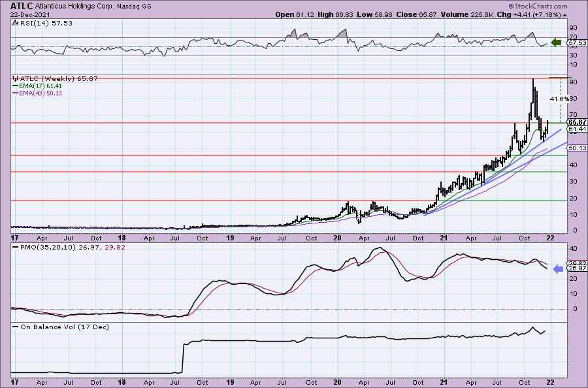Viewport: 588px width, 388px height.
Task: Click the Atlanticus Holdings Corp. company name
Action: 74,7
